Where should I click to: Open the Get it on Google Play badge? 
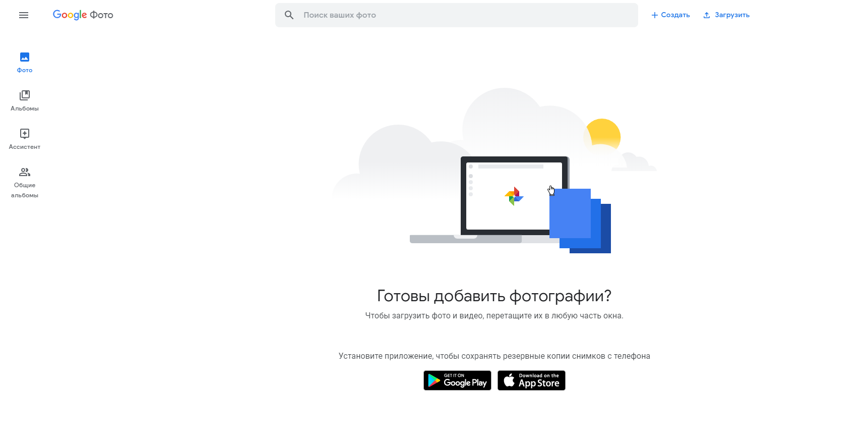457,380
